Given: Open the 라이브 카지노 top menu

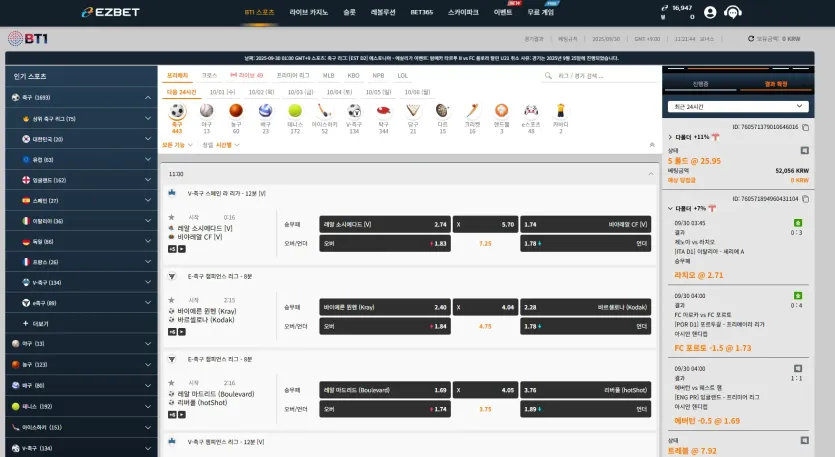Looking at the screenshot, I should click(x=309, y=12).
